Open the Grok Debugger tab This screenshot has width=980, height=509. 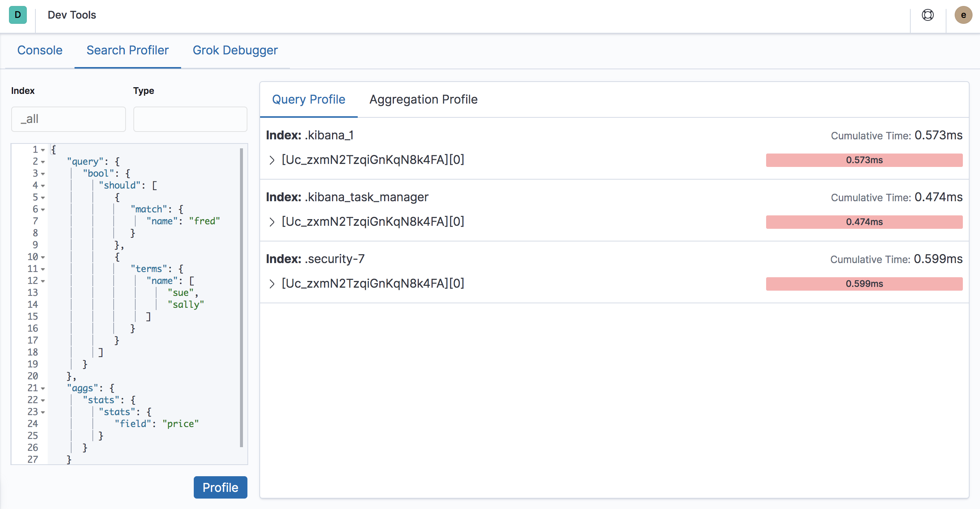[235, 50]
